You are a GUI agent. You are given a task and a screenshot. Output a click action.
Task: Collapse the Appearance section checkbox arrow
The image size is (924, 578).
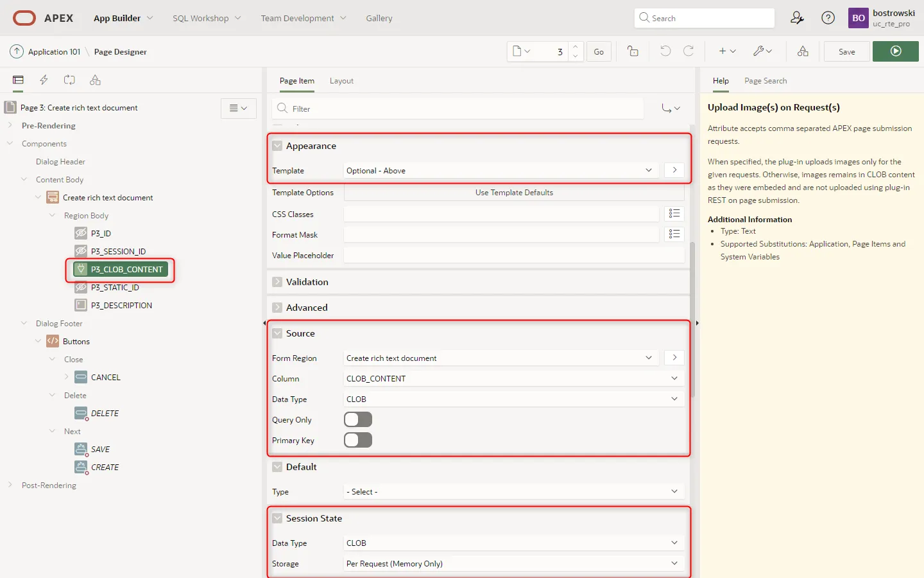[x=277, y=146]
